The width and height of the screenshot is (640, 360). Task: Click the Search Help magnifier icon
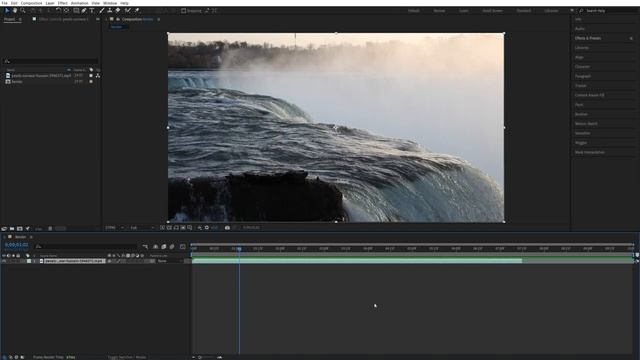tap(581, 11)
